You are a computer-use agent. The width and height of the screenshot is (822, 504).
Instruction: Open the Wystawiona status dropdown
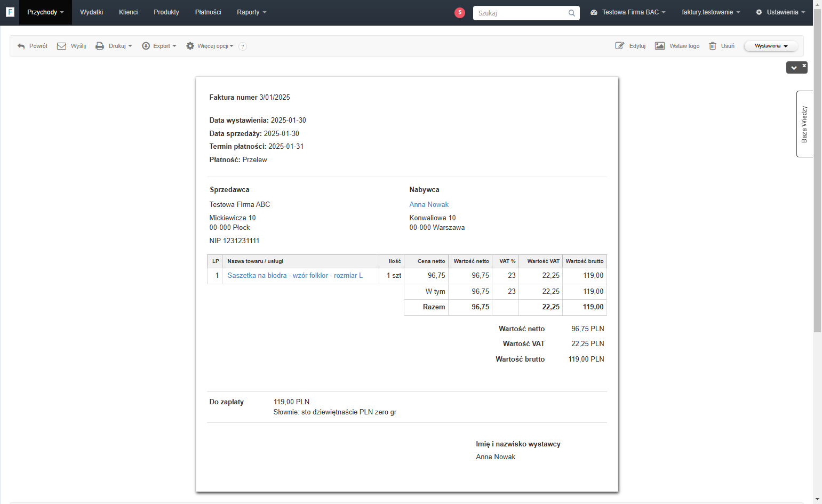771,46
